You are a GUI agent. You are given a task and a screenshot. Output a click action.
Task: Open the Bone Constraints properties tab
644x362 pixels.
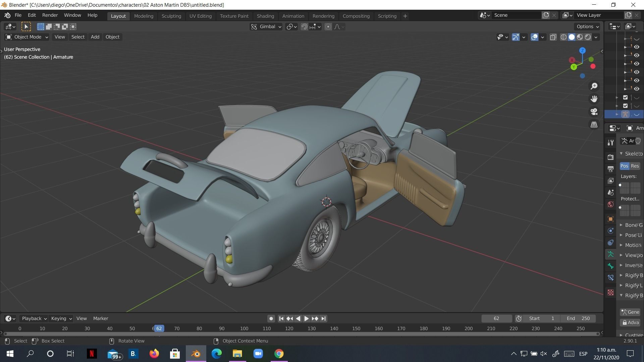pos(610,278)
